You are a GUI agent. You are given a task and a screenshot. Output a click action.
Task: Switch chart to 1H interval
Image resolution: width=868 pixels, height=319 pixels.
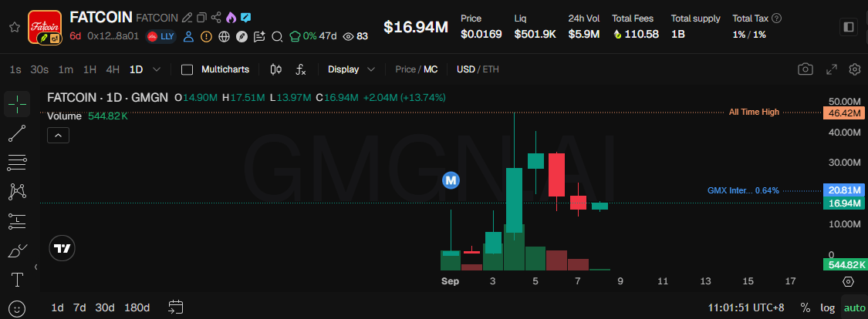point(90,69)
